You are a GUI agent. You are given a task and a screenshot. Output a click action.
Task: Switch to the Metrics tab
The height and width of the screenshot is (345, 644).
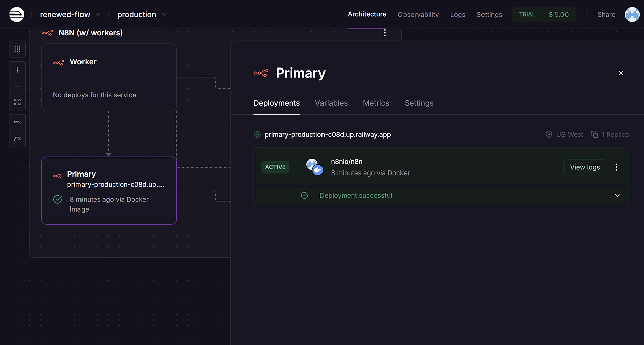[376, 103]
